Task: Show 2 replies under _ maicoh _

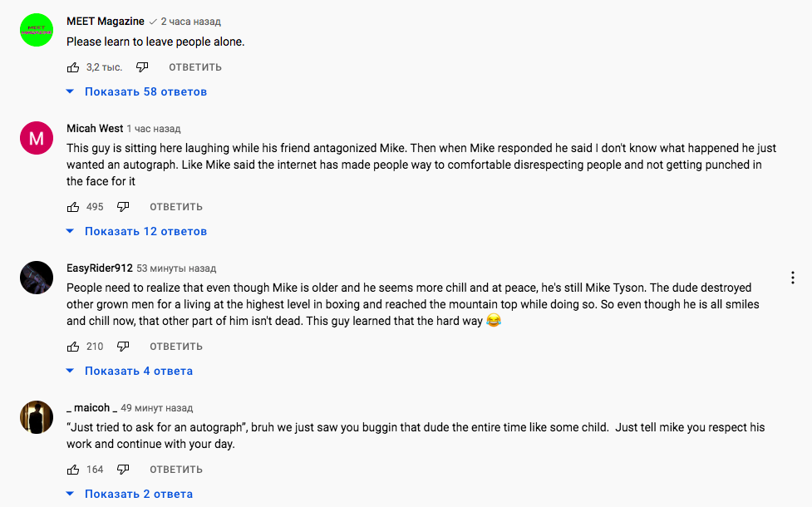Action: point(130,494)
